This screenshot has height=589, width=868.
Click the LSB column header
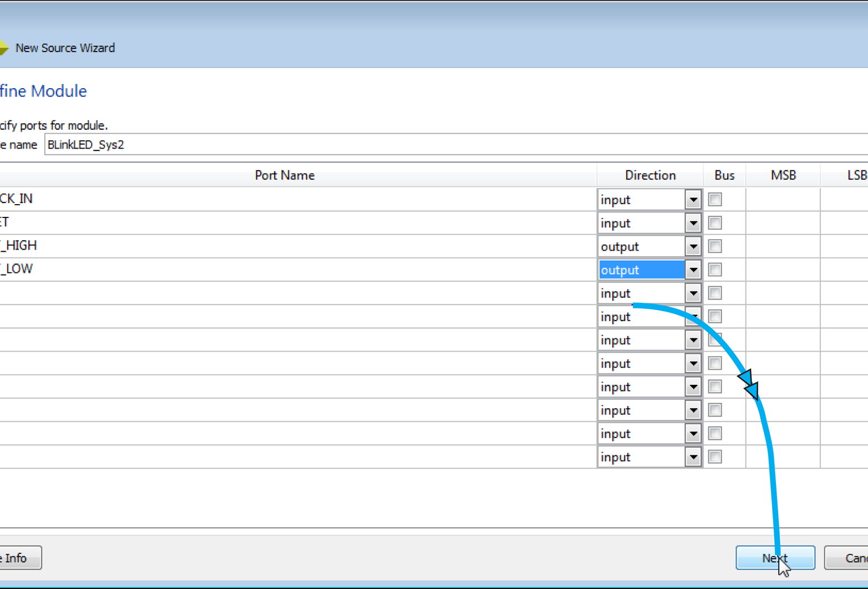[845, 175]
